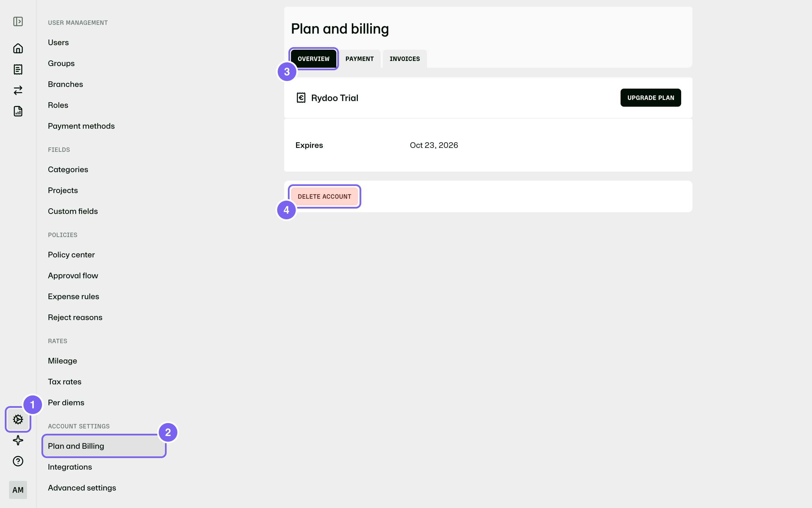Open the transactions arrows icon
The width and height of the screenshot is (812, 508).
[18, 90]
